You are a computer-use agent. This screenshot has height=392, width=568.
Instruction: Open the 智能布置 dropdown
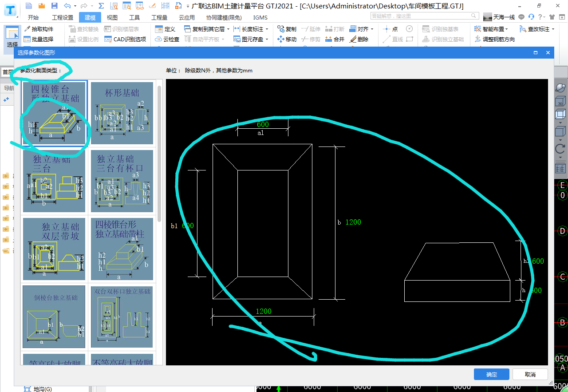pyautogui.click(x=506, y=29)
